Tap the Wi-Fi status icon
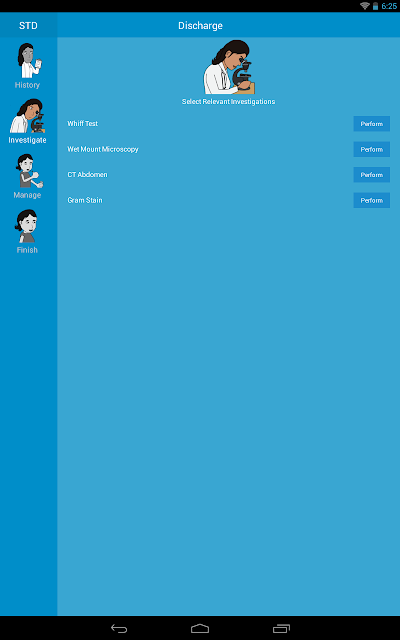 pyautogui.click(x=364, y=6)
